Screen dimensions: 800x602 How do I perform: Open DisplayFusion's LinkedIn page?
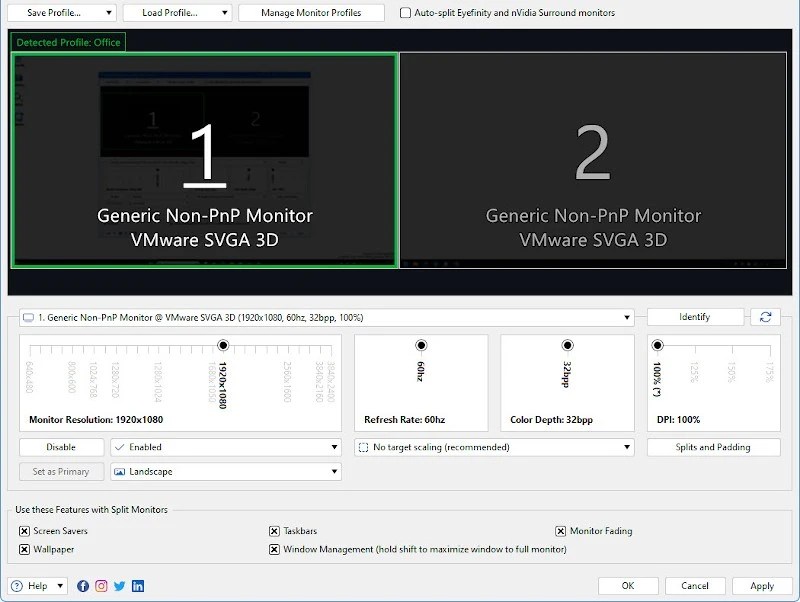(x=136, y=587)
